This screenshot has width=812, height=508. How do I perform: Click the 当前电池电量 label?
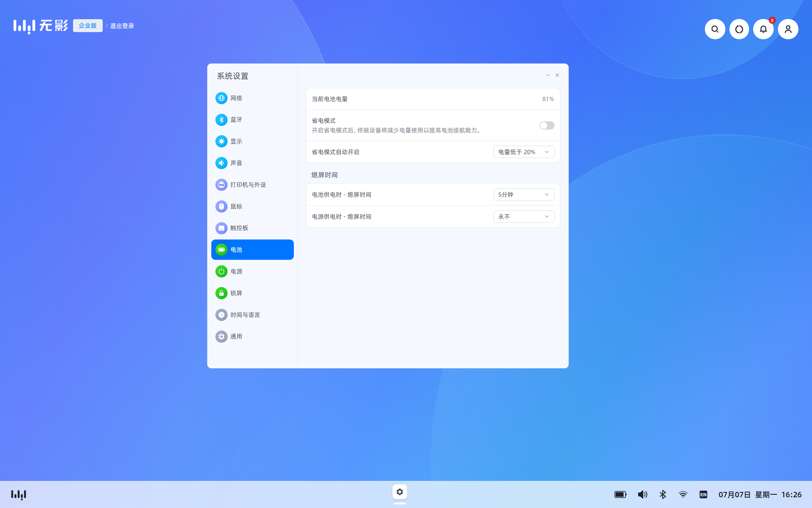pos(330,99)
